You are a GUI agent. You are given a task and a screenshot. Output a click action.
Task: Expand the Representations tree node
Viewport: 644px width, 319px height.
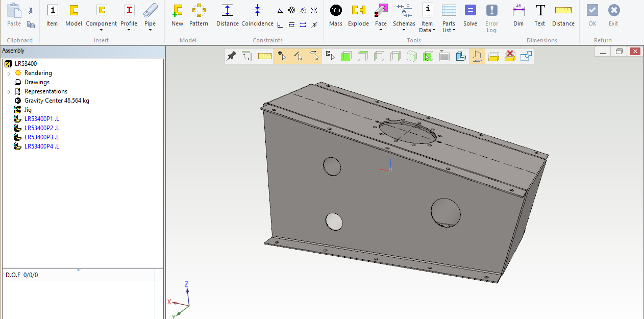(9, 92)
